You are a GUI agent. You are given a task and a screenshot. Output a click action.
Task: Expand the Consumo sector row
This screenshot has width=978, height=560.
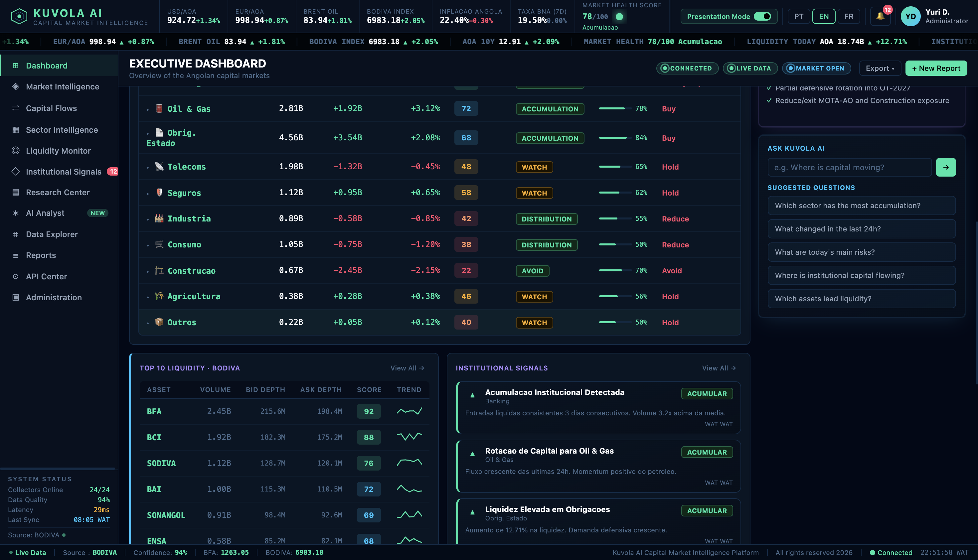[x=148, y=245]
